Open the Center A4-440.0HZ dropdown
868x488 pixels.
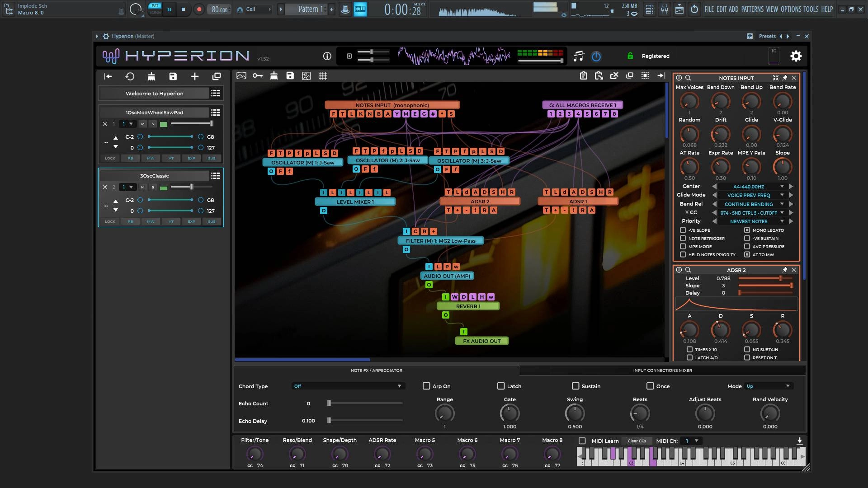pyautogui.click(x=752, y=187)
